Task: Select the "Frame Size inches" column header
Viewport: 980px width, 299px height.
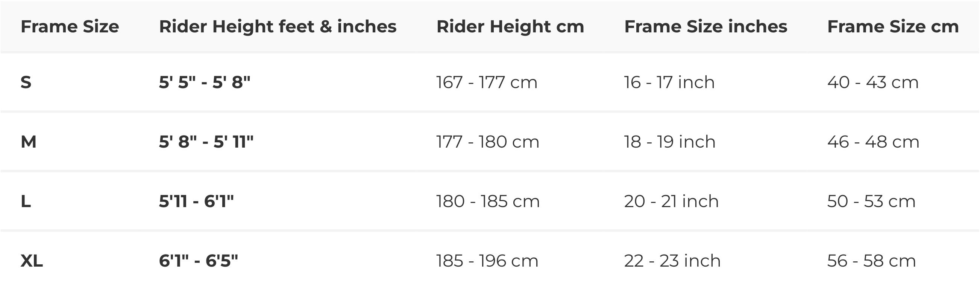Action: click(x=706, y=27)
